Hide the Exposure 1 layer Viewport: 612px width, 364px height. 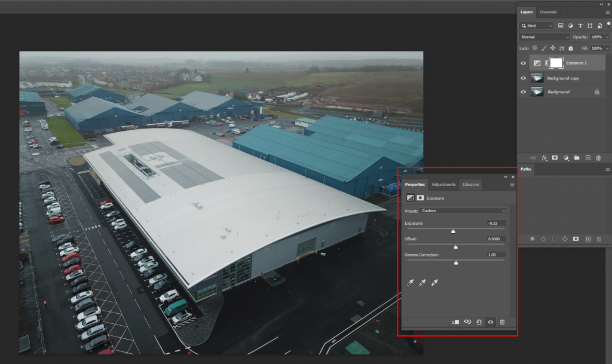click(524, 63)
